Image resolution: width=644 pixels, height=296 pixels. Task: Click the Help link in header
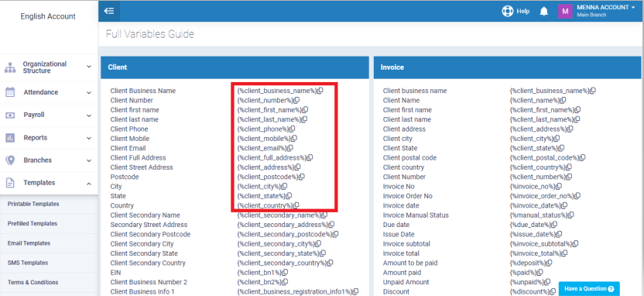[x=522, y=11]
